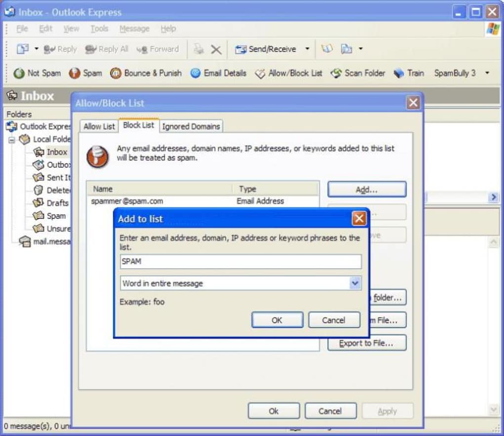Click the Forward toolbar button
Viewport: 504px width, 436px height.
click(158, 49)
